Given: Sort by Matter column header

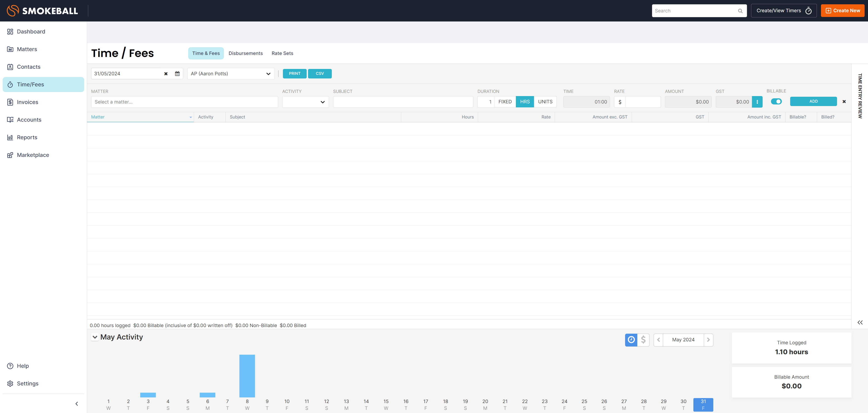Looking at the screenshot, I should click(140, 117).
